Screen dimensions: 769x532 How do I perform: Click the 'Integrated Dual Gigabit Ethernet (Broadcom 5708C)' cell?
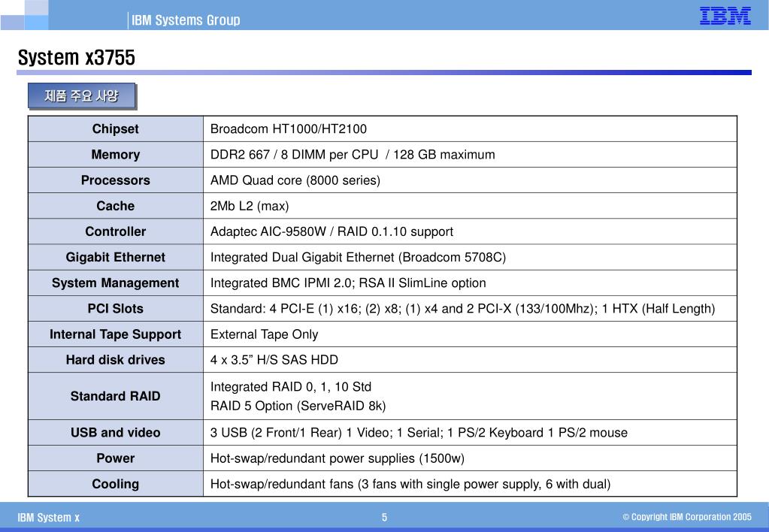pyautogui.click(x=471, y=257)
